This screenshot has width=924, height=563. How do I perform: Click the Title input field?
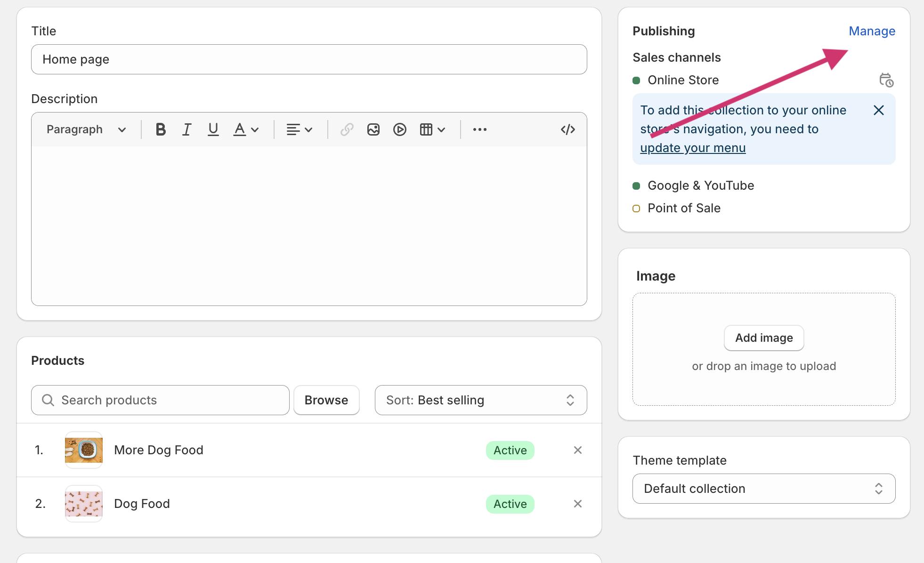coord(309,59)
